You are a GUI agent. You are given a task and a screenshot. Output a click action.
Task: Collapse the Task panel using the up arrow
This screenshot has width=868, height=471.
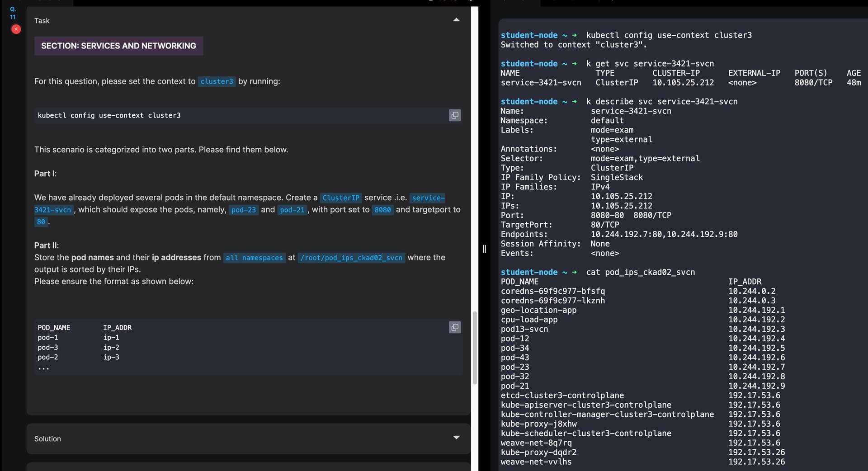tap(456, 20)
